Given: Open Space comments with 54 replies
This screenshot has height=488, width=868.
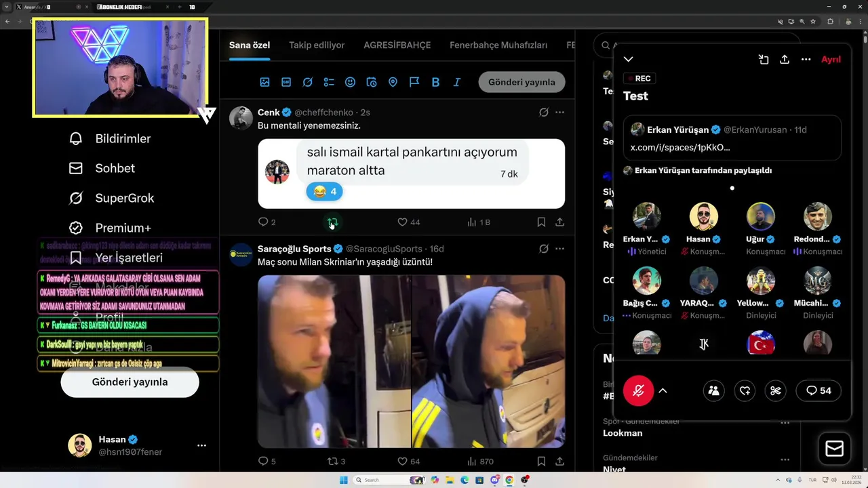Looking at the screenshot, I should point(818,390).
